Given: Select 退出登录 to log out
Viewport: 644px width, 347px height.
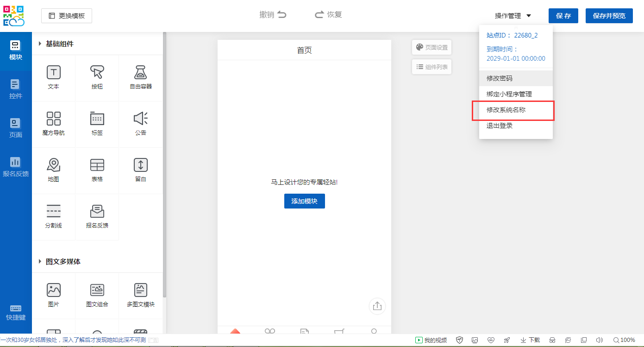Looking at the screenshot, I should [x=500, y=126].
